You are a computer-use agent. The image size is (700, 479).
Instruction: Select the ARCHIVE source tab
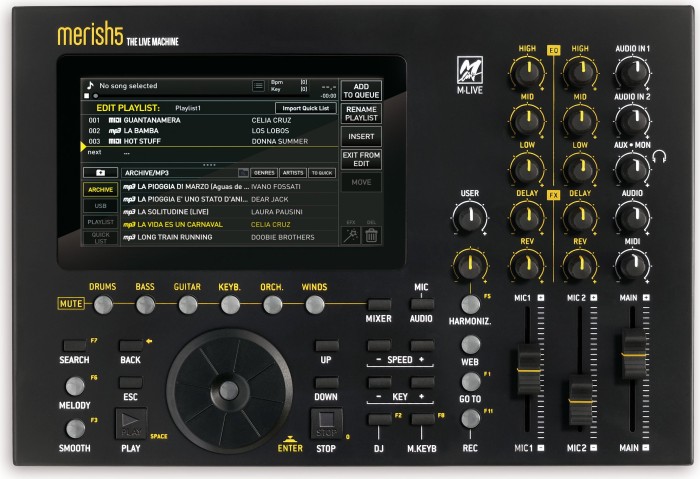100,189
